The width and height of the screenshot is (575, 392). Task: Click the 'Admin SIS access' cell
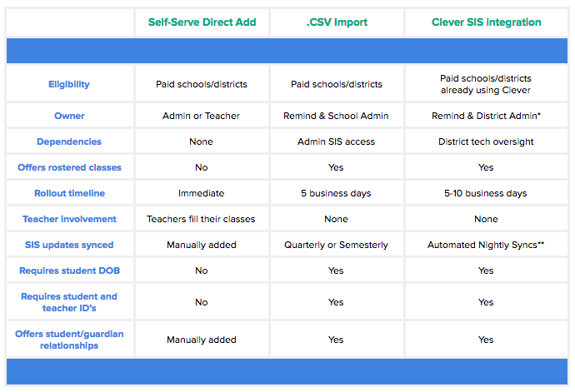coord(336,141)
